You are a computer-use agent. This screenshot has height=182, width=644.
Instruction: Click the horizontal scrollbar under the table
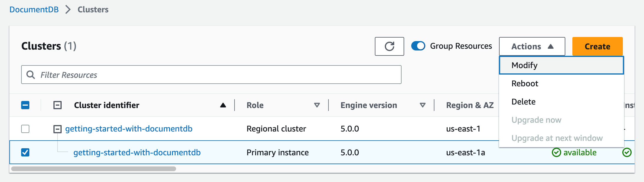93,169
